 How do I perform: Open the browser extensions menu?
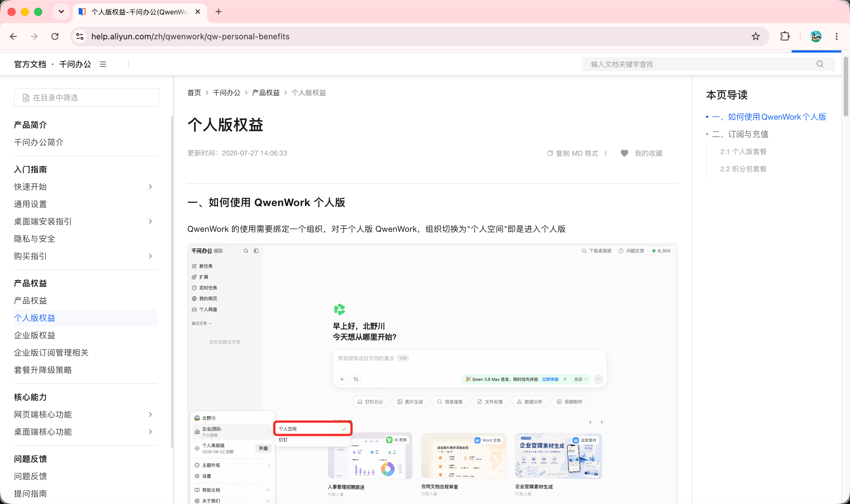coord(785,36)
